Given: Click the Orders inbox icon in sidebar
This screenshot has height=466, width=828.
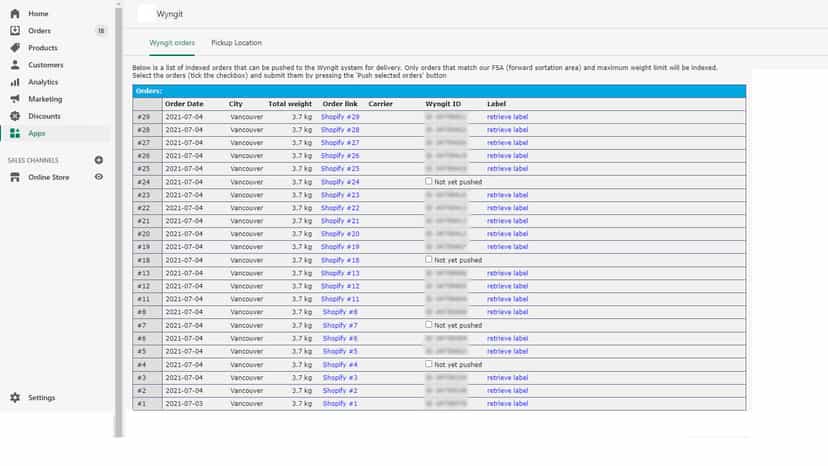Looking at the screenshot, I should [x=15, y=31].
